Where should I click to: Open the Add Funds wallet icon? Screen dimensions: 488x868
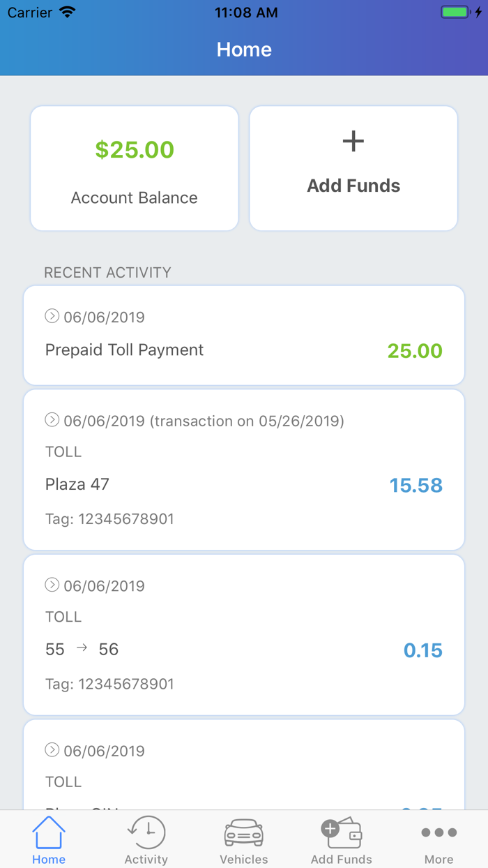pyautogui.click(x=341, y=830)
